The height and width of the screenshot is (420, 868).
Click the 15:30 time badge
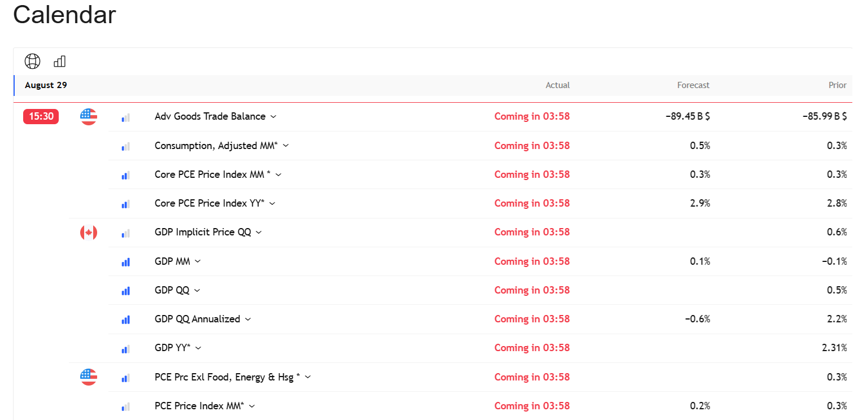pos(41,116)
